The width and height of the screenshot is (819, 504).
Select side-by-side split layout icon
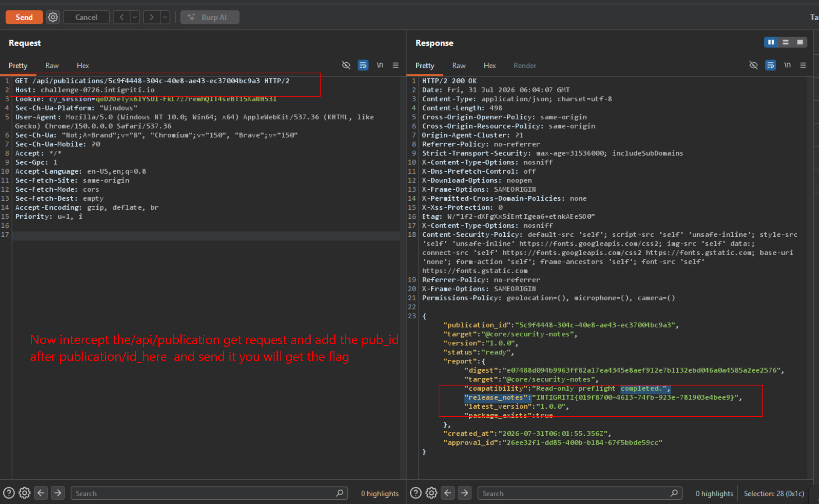[771, 42]
